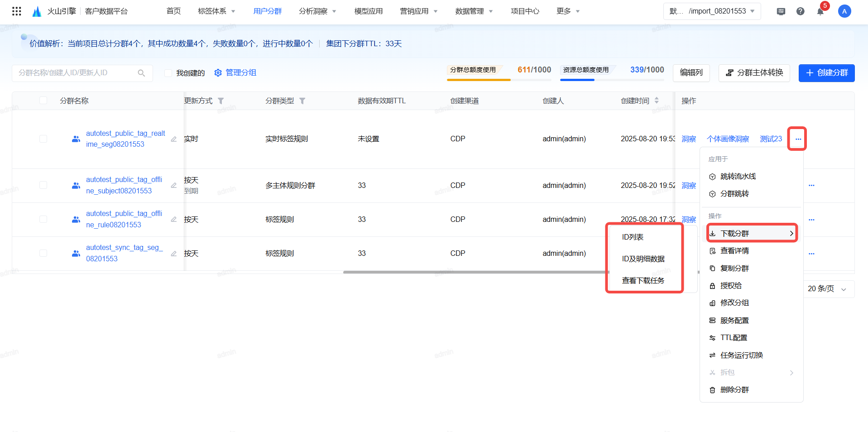Filter by 分群类型 column funnel icon

coord(302,101)
